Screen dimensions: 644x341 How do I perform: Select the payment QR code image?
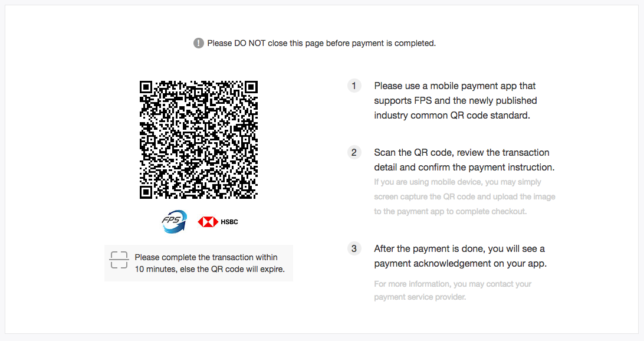tap(199, 140)
